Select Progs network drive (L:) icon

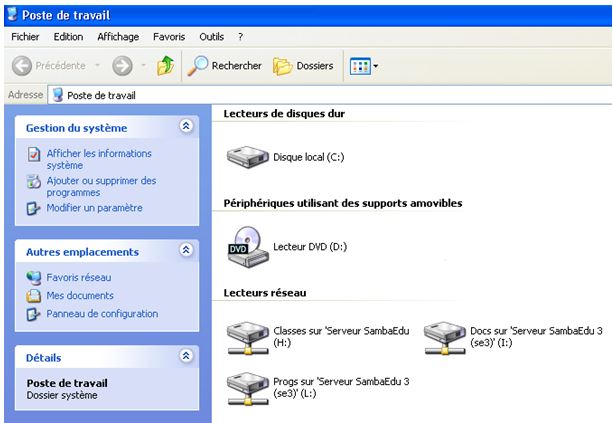click(248, 388)
